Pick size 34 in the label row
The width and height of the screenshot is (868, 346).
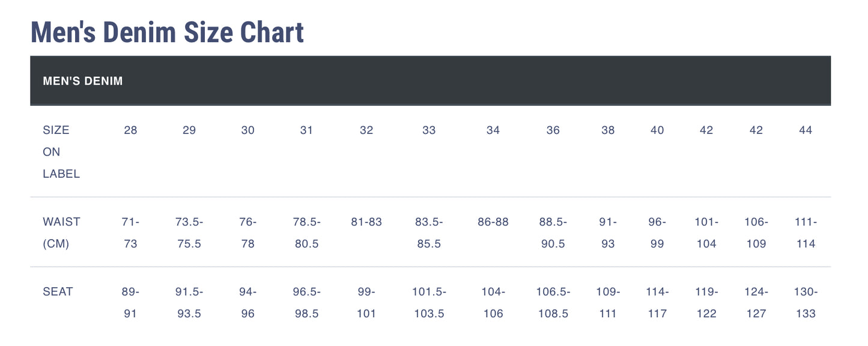(493, 130)
